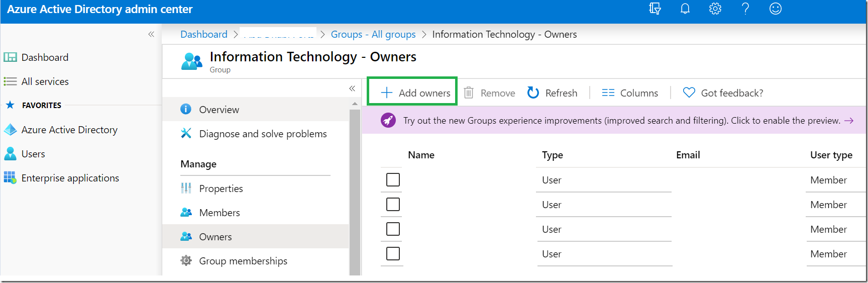Tick the second owner row checkbox
The height and width of the screenshot is (283, 868).
tap(393, 204)
